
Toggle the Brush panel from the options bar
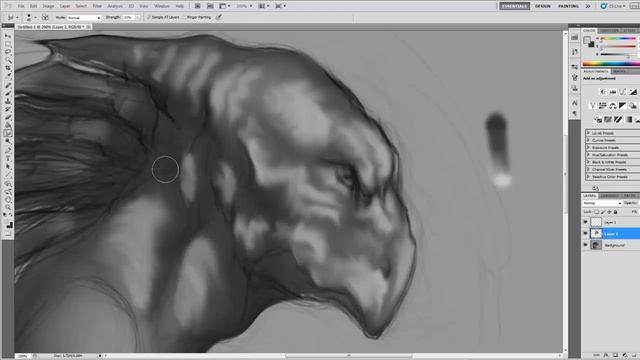click(45, 18)
